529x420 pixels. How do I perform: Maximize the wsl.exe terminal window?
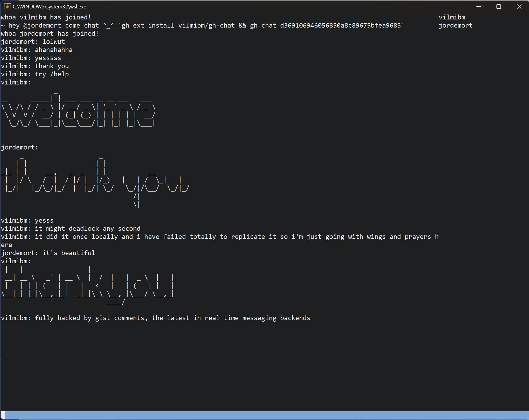click(x=499, y=6)
